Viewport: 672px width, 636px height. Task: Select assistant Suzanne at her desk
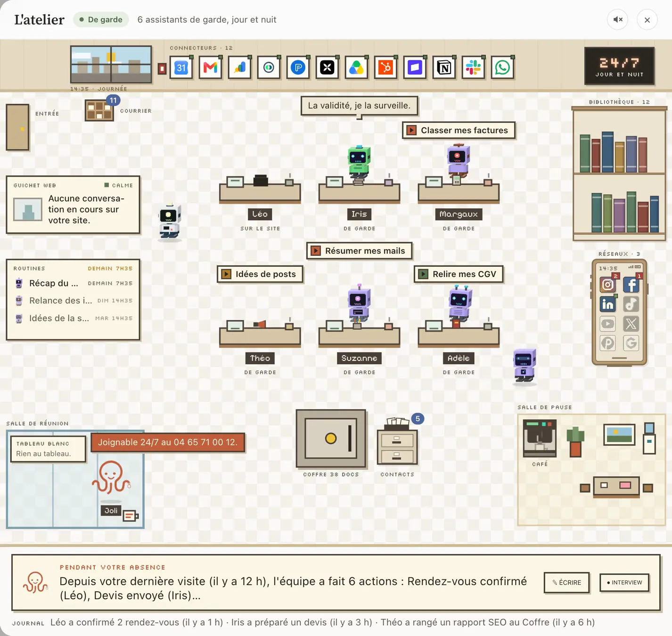[359, 304]
